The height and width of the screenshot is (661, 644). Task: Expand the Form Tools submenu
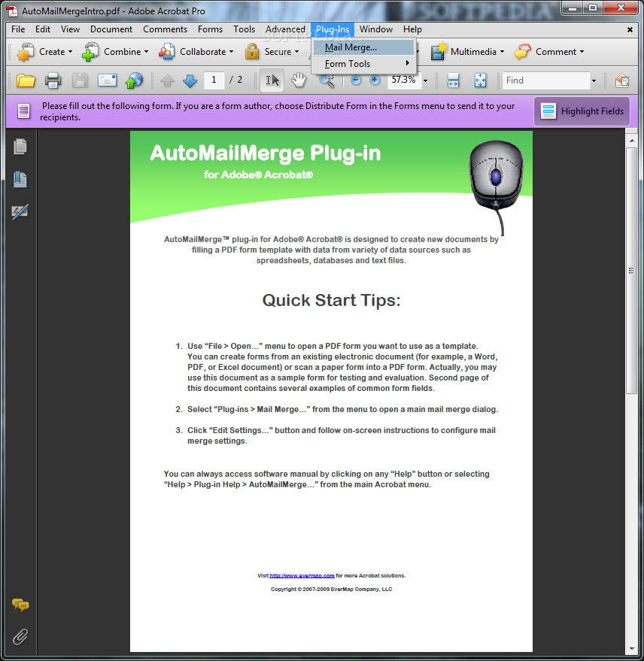coord(363,64)
